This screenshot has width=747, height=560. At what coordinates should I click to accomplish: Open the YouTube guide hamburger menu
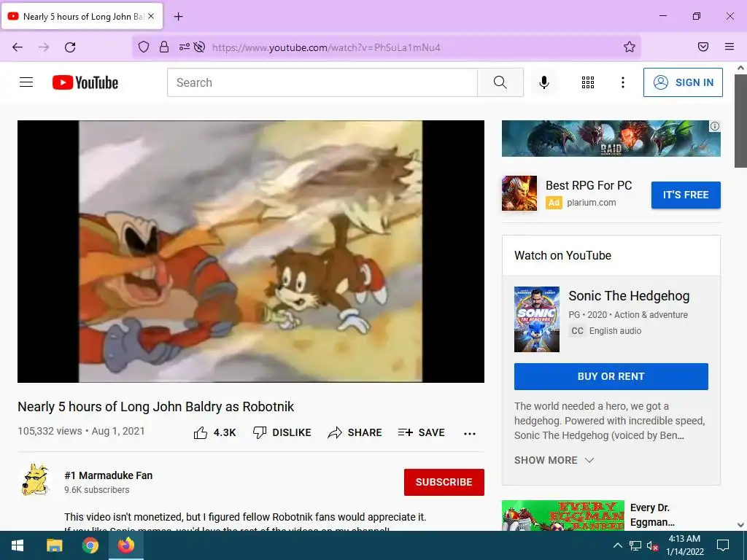click(26, 82)
